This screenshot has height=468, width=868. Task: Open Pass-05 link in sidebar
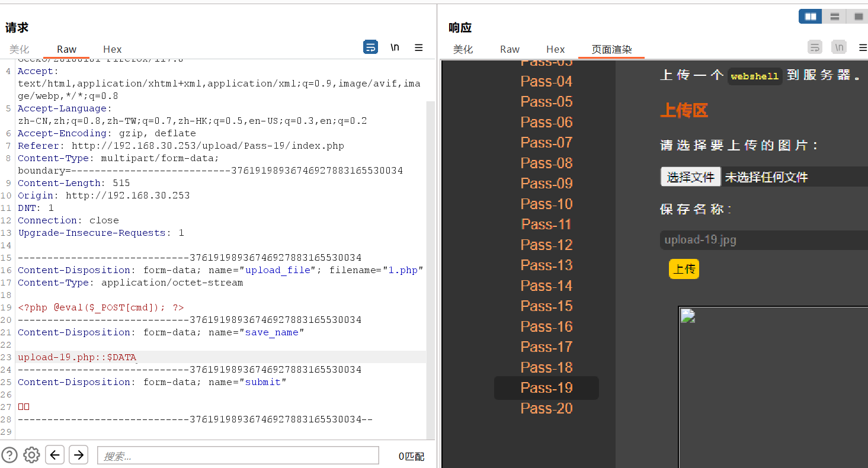tap(546, 102)
